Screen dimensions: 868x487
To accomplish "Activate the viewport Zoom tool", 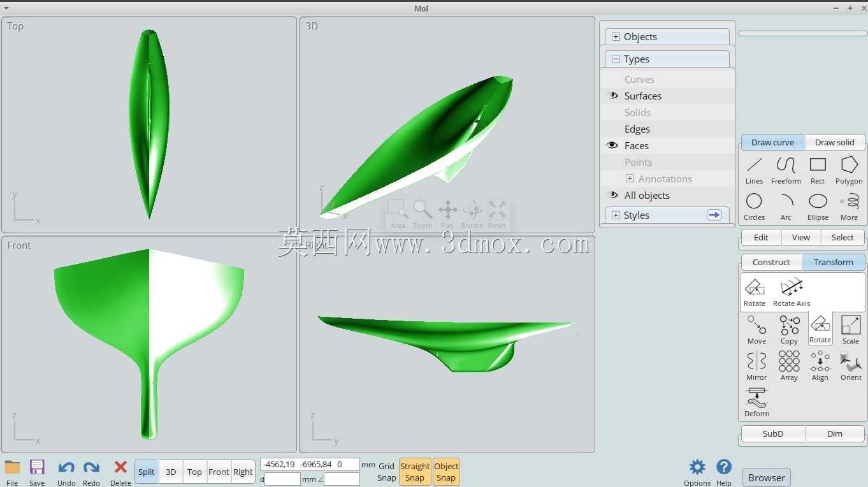I will click(422, 214).
